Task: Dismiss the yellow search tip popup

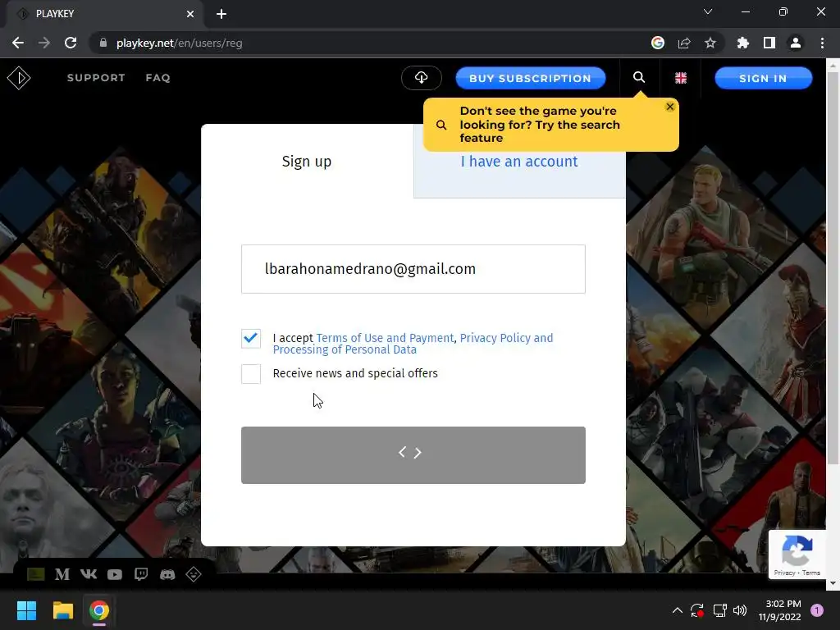Action: click(x=669, y=107)
